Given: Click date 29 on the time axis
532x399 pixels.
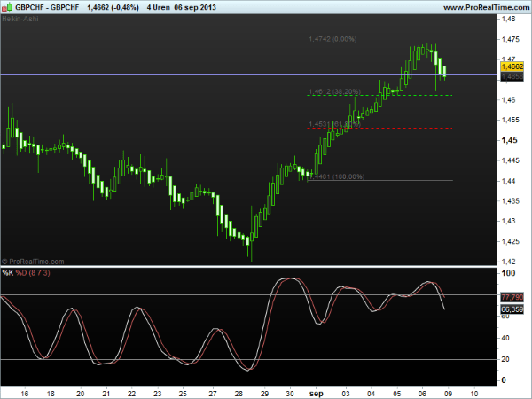Looking at the screenshot, I should pyautogui.click(x=264, y=394).
